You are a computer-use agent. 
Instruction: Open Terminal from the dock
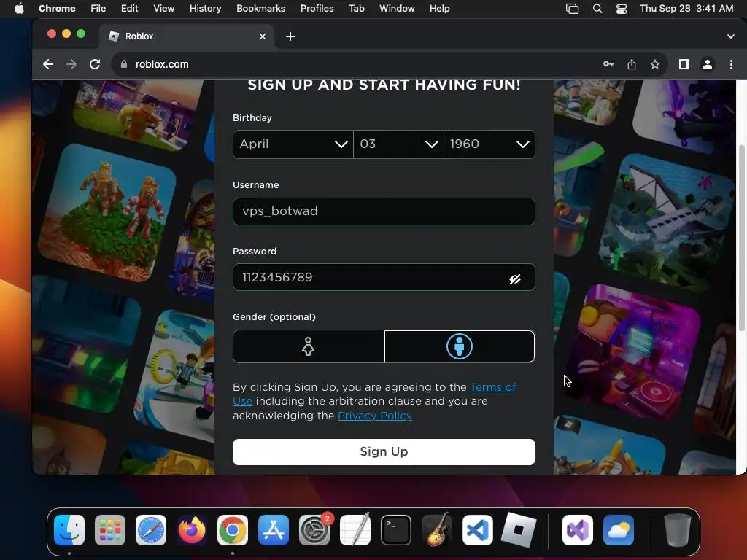396,530
